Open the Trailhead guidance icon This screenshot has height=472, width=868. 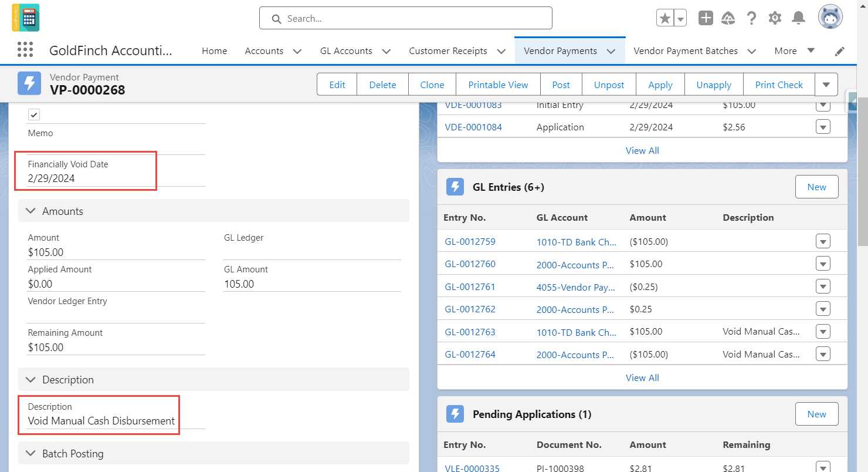(728, 18)
